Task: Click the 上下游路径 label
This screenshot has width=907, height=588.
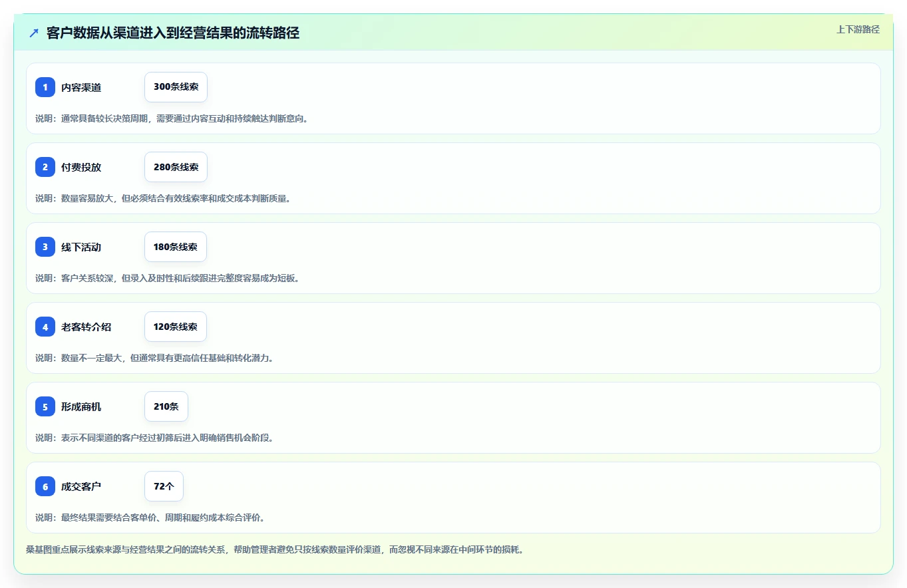Action: (x=858, y=29)
